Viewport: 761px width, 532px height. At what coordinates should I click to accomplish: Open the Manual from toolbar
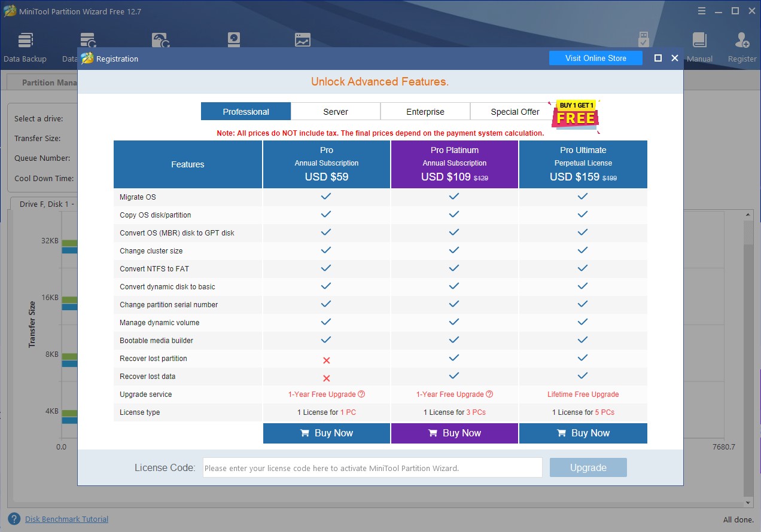(699, 47)
